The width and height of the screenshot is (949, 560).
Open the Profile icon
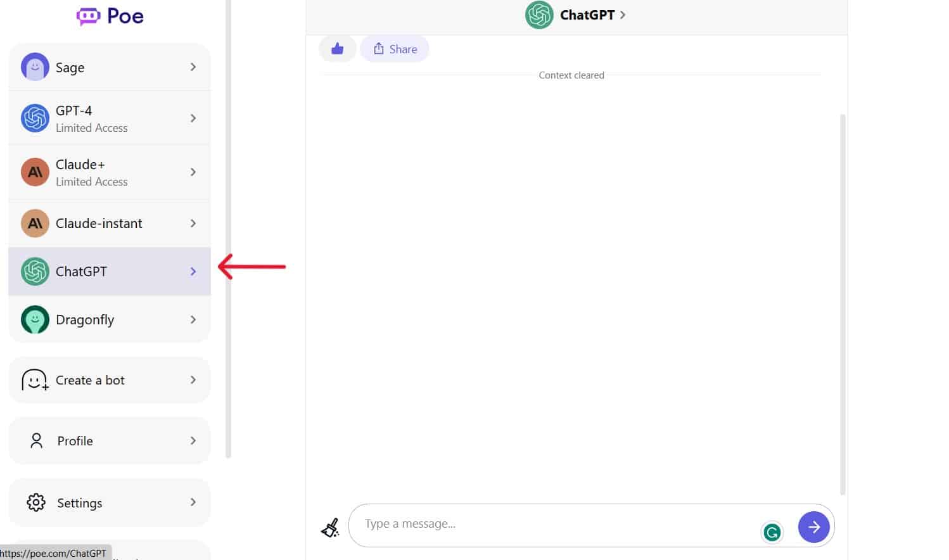click(36, 440)
